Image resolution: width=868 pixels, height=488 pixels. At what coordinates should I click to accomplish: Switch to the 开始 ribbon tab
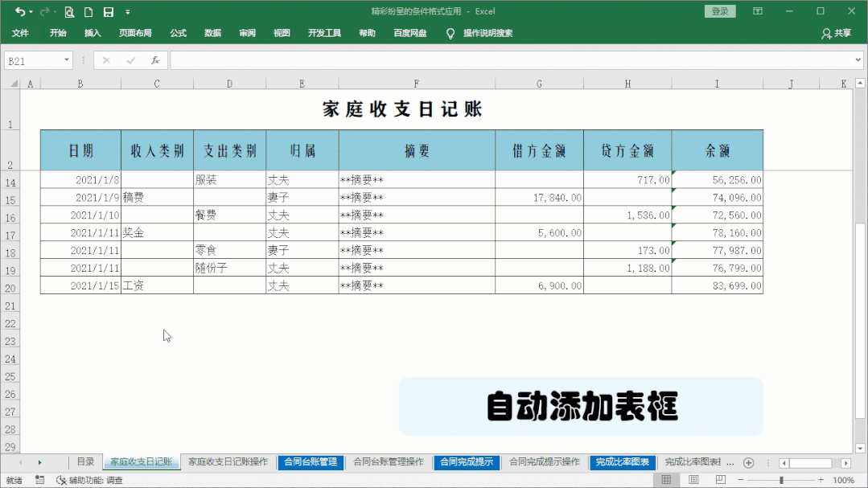pyautogui.click(x=58, y=33)
